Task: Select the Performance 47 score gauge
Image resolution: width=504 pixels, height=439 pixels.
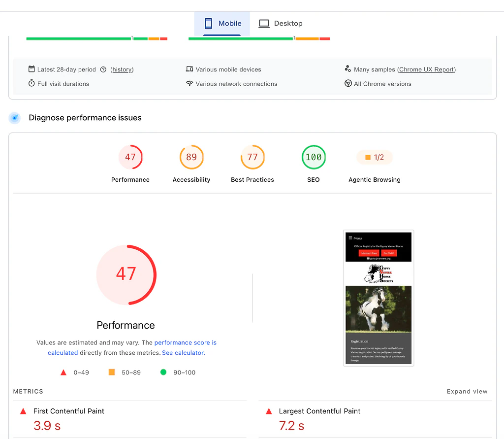Action: (x=130, y=157)
